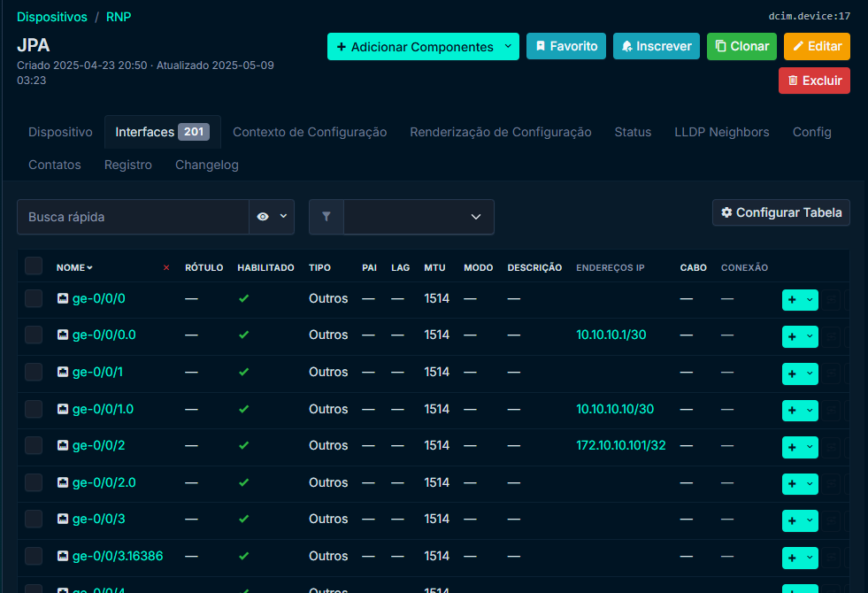Click the plus icon in ge-0/0/2 row
The height and width of the screenshot is (593, 868).
coord(792,447)
